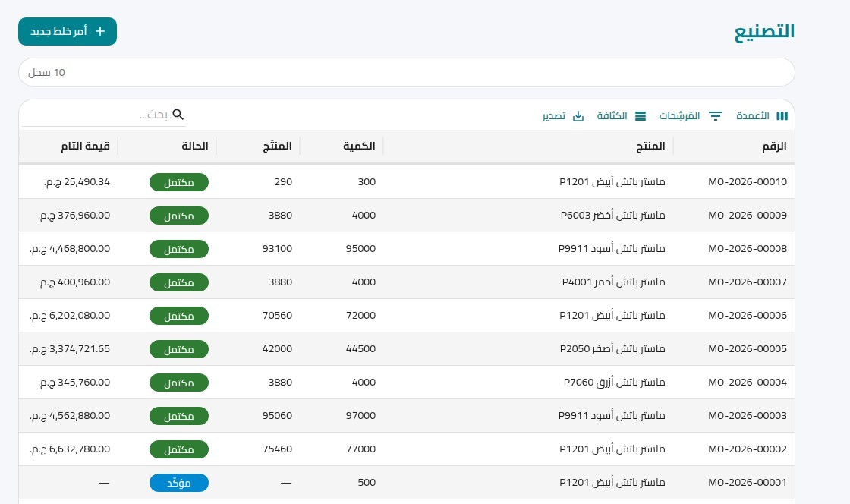Viewport: 850px width, 504px height.
Task: Select order MO-2026-00010
Action: pos(748,182)
